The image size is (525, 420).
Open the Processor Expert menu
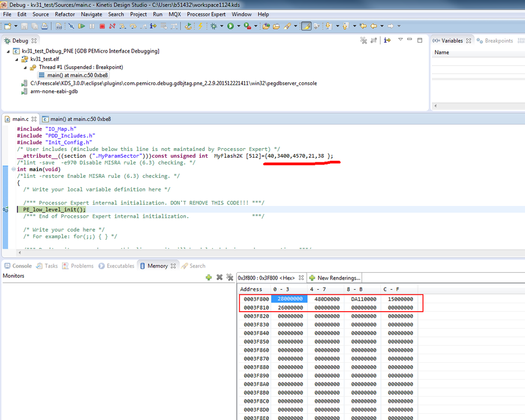pos(206,14)
